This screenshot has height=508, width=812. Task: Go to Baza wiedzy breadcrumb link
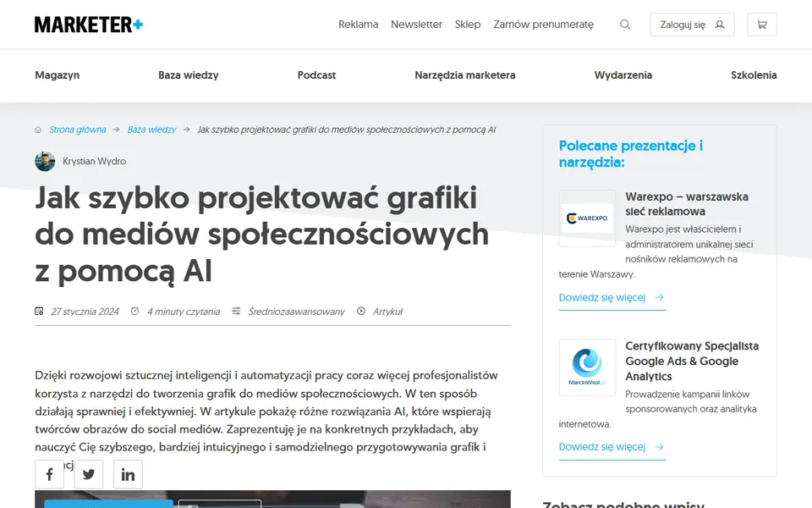[151, 130]
